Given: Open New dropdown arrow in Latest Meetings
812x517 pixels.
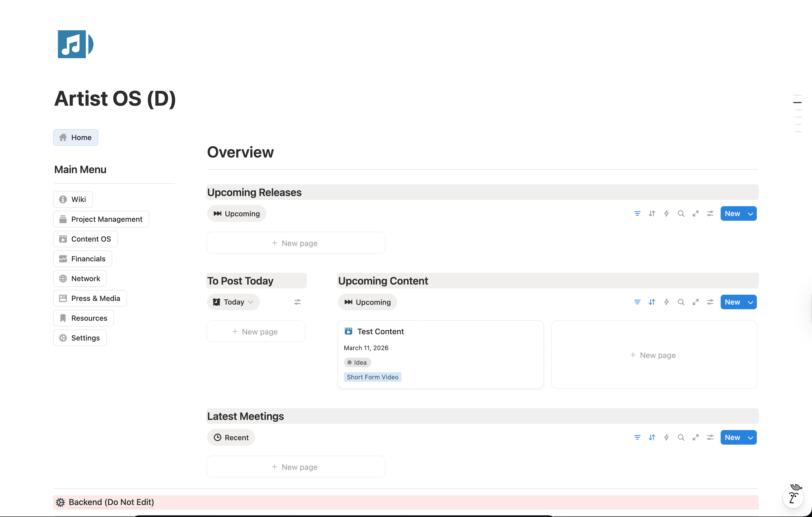Looking at the screenshot, I should pyautogui.click(x=750, y=437).
